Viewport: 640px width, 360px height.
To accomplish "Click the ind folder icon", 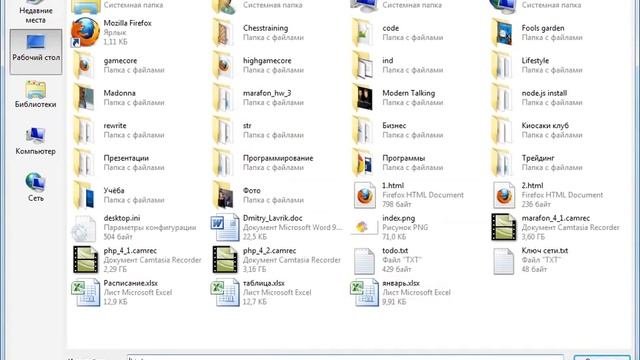I will pos(362,65).
